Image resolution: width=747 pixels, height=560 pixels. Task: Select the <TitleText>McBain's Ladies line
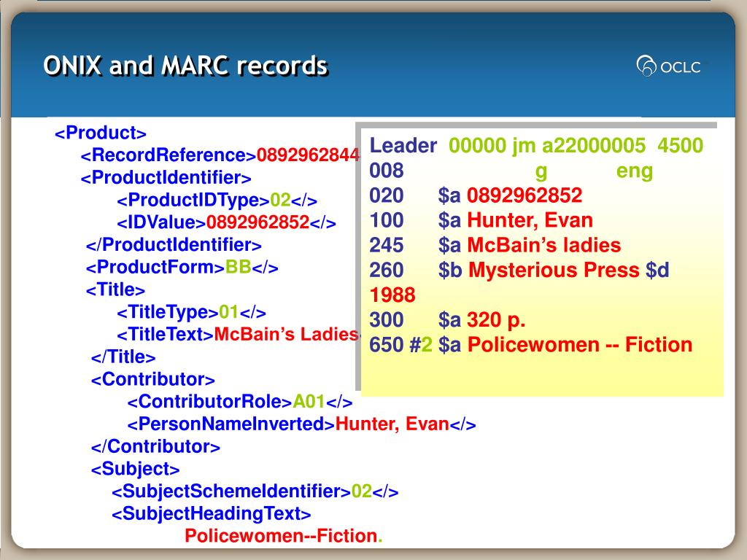[x=239, y=334]
